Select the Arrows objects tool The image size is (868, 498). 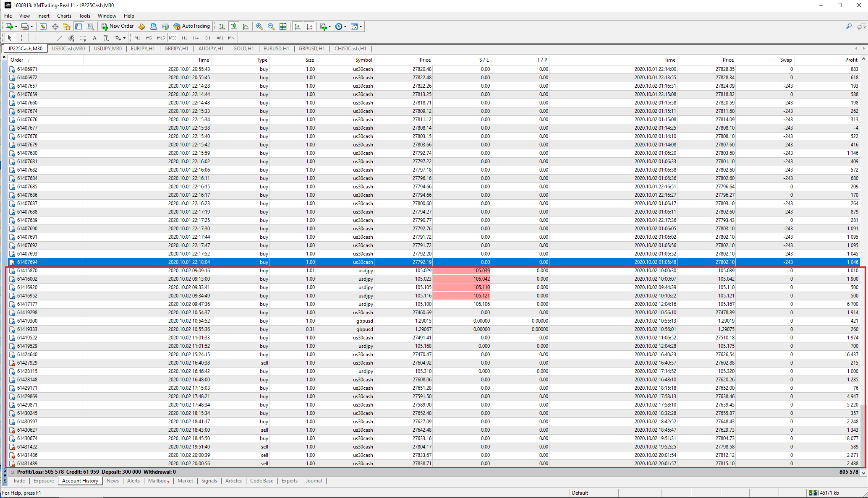tap(118, 38)
